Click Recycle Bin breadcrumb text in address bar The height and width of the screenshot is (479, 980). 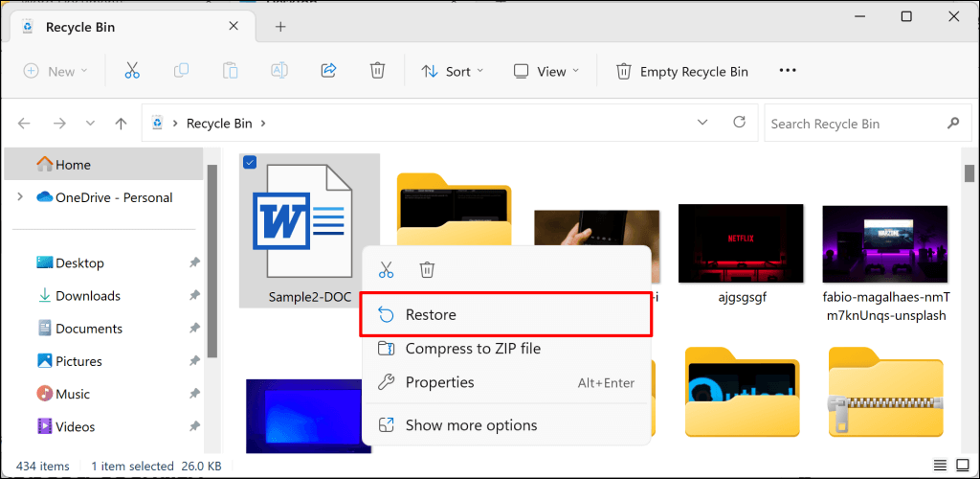click(x=219, y=124)
